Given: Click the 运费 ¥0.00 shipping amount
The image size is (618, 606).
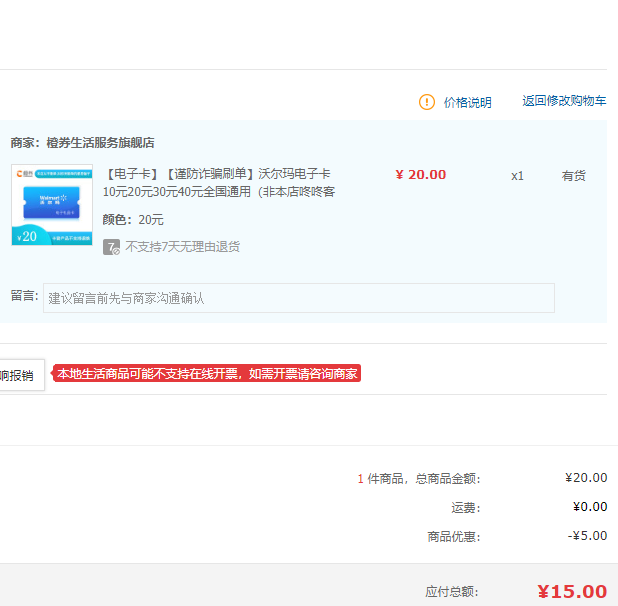Looking at the screenshot, I should point(589,507).
